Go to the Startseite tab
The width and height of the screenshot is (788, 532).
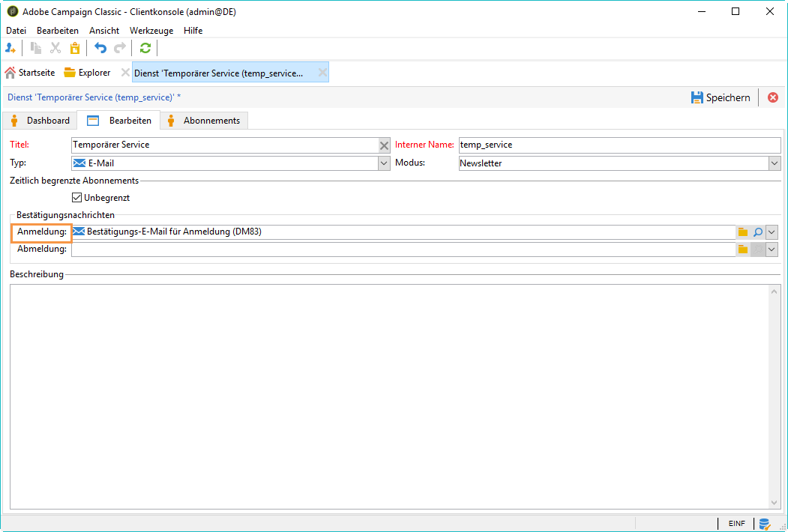[30, 73]
